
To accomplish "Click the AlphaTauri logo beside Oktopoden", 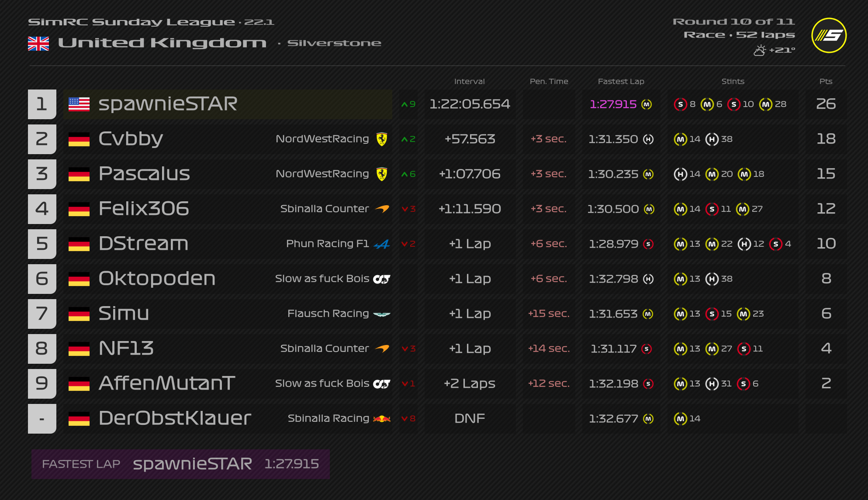I will 381,279.
